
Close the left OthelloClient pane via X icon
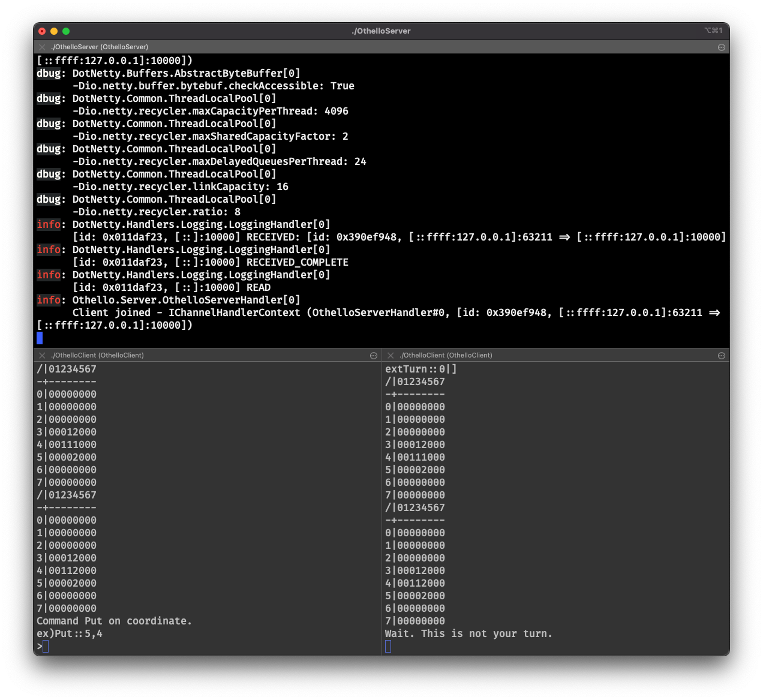pos(42,355)
